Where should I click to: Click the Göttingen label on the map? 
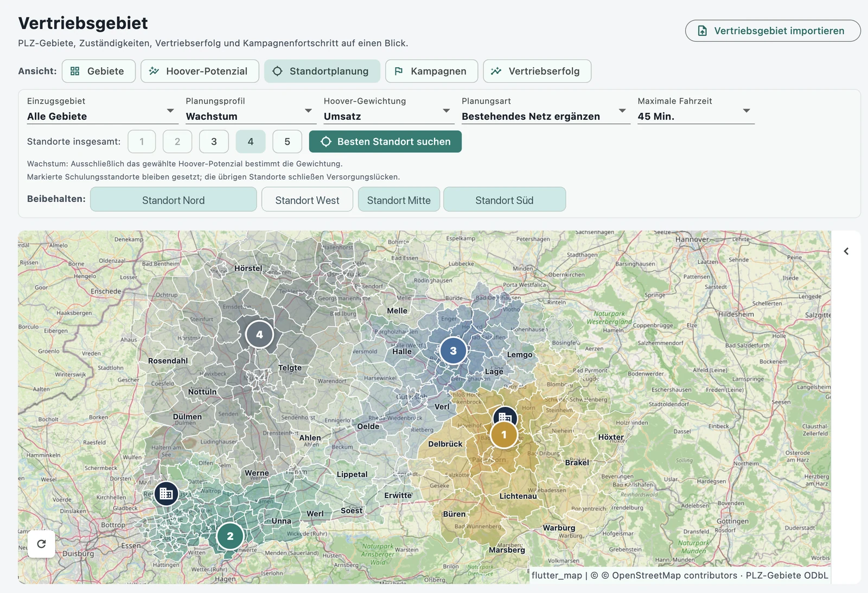click(x=732, y=521)
